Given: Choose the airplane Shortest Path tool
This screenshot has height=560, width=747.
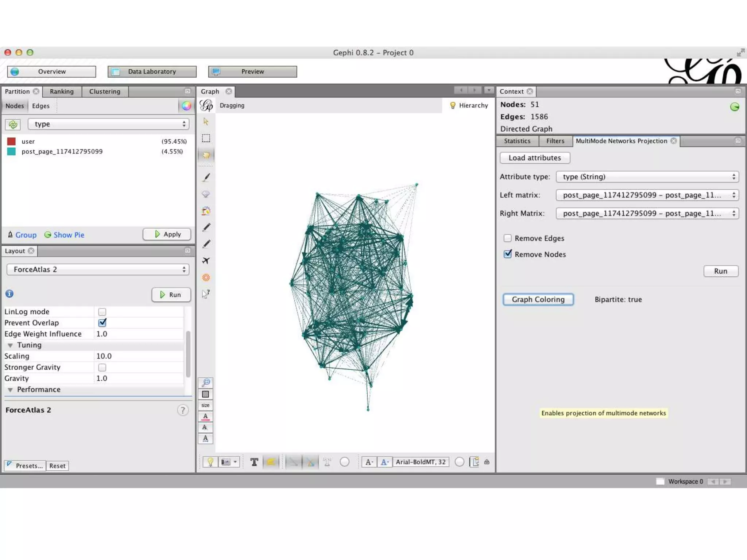Looking at the screenshot, I should coord(206,260).
